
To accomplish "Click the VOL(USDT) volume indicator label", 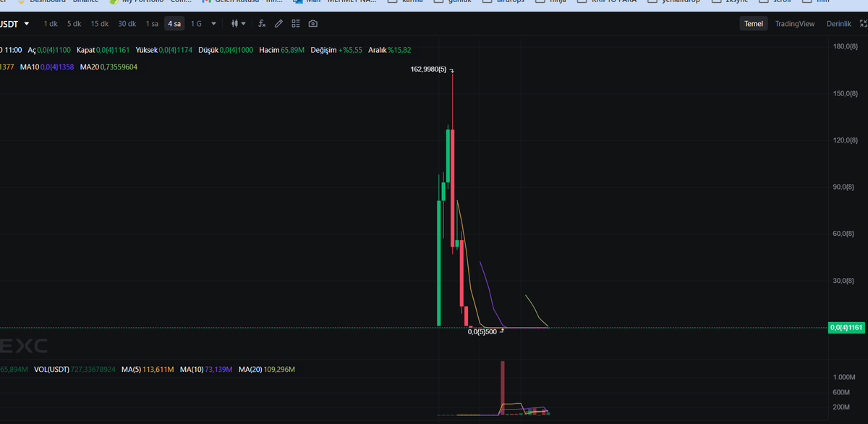I will pos(75,369).
